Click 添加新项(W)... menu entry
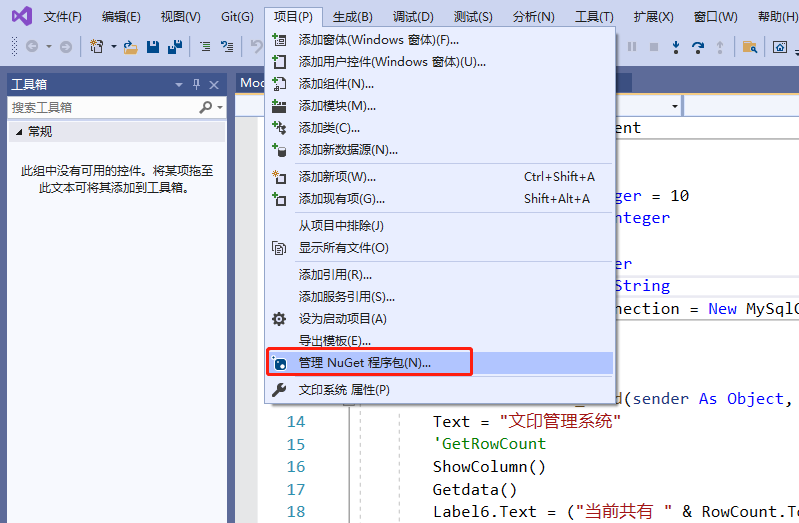The width and height of the screenshot is (799, 523). point(337,177)
